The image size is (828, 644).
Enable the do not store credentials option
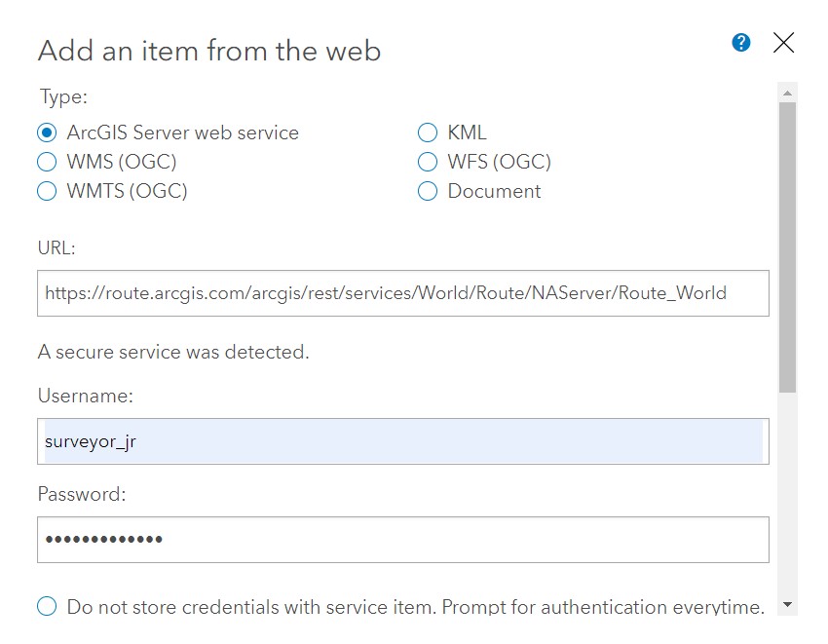click(x=46, y=606)
